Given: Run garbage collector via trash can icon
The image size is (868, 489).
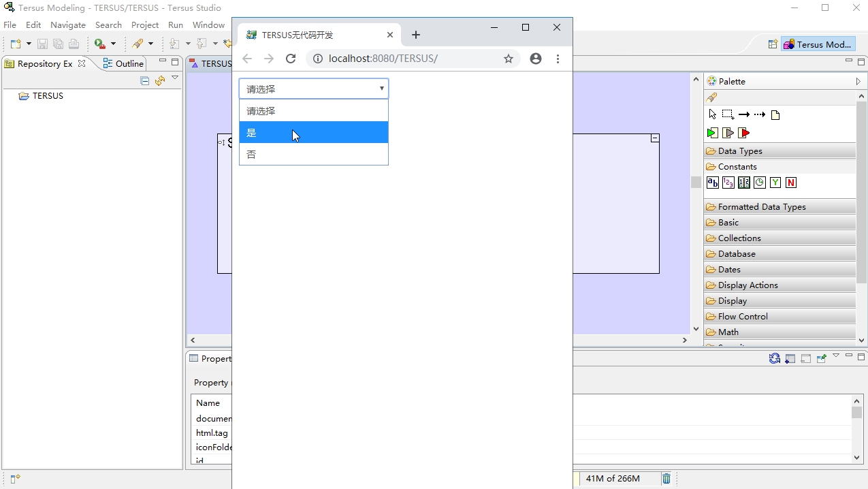Looking at the screenshot, I should (x=666, y=479).
